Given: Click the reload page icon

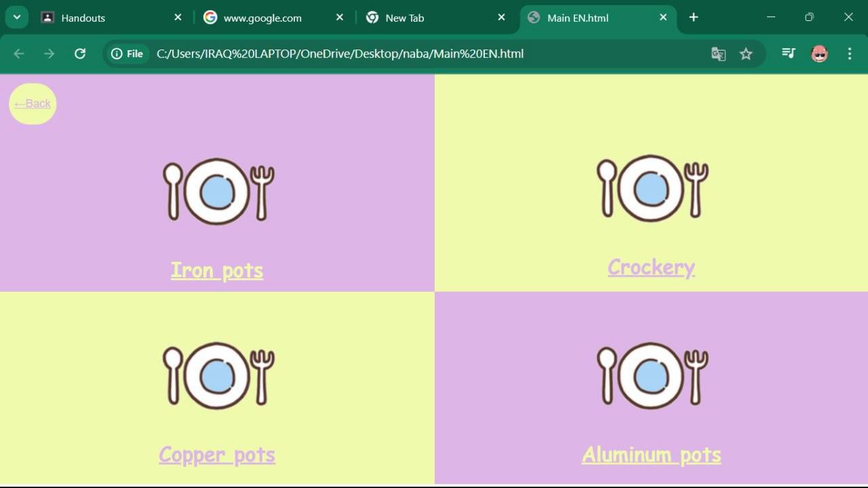Looking at the screenshot, I should click(x=80, y=54).
